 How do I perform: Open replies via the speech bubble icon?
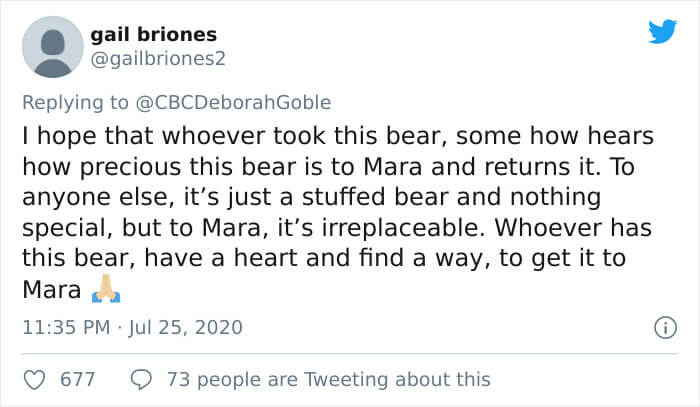[x=141, y=380]
